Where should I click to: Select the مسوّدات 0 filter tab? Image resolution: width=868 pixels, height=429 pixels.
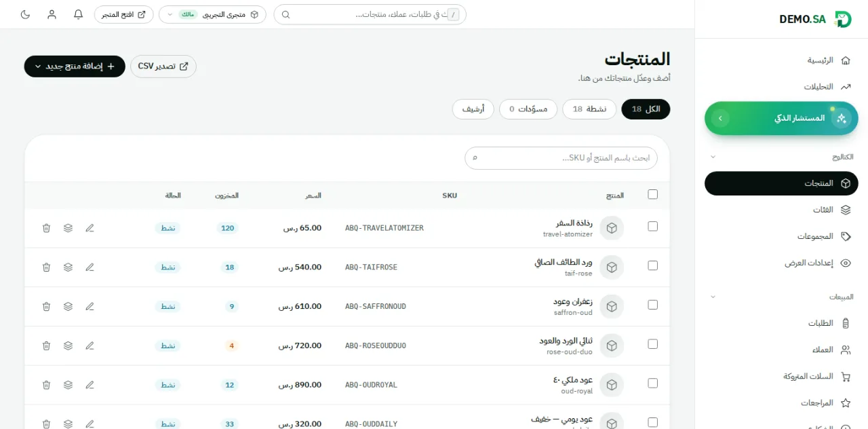pos(528,109)
